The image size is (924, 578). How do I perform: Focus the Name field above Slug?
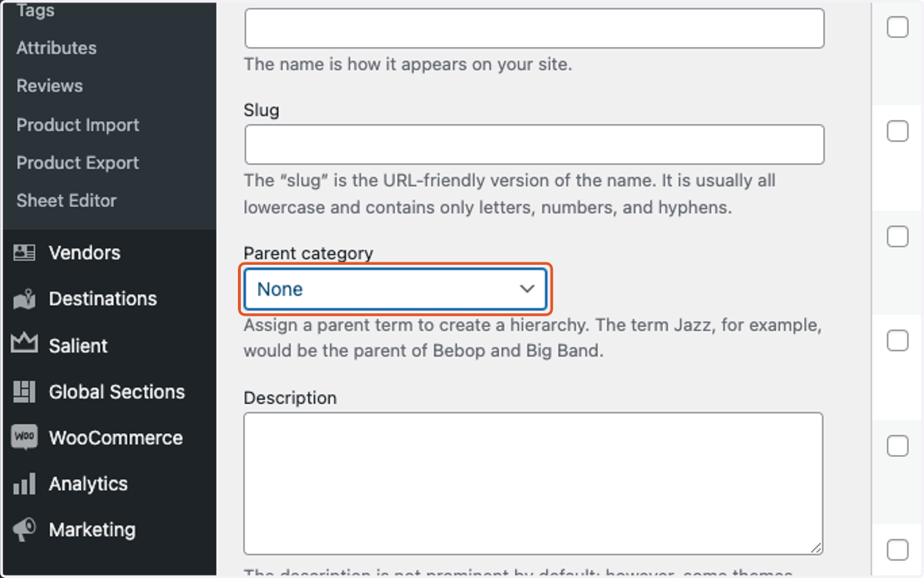(x=534, y=28)
